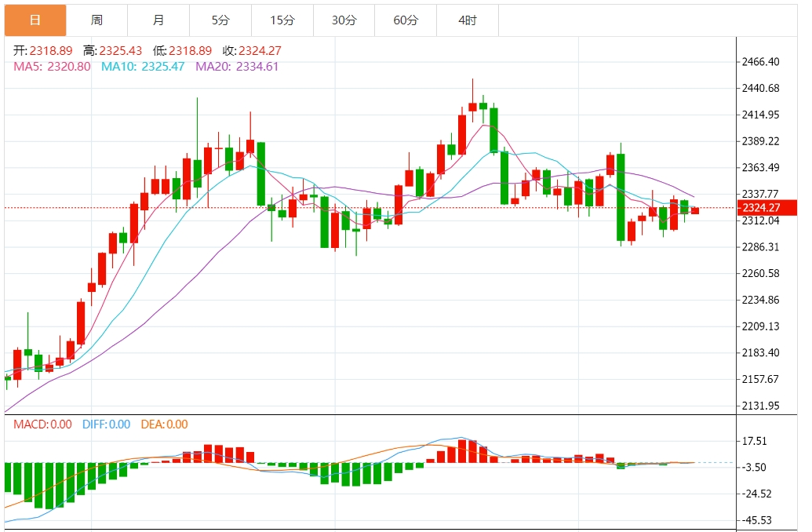Image resolution: width=812 pixels, height=532 pixels.
Task: Click the 17.51 MACD axis label
Action: [754, 441]
